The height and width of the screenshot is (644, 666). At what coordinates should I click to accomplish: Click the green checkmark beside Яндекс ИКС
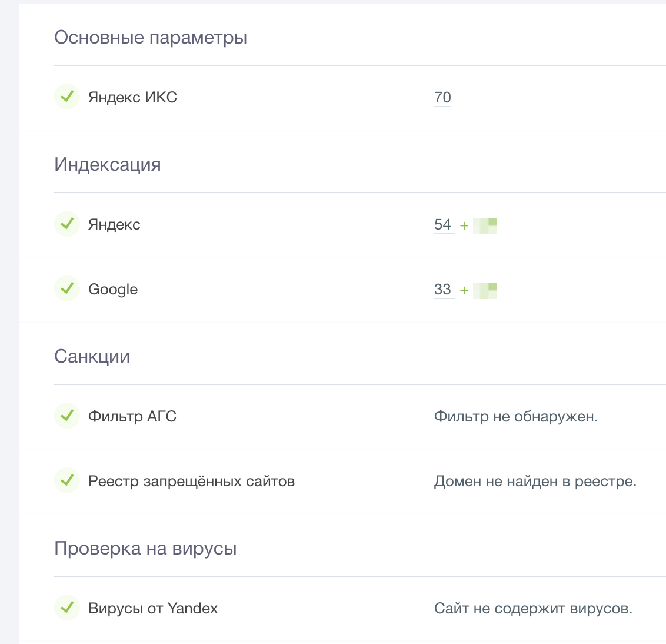pos(67,97)
